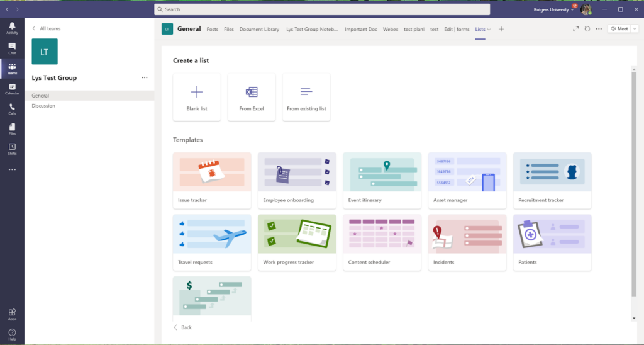644x345 pixels.
Task: Switch to the Posts tab
Action: click(x=213, y=29)
